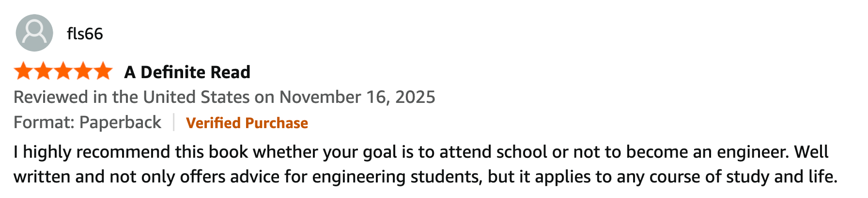Click the 'Format: Paperback' text
The image size is (868, 198).
point(87,122)
